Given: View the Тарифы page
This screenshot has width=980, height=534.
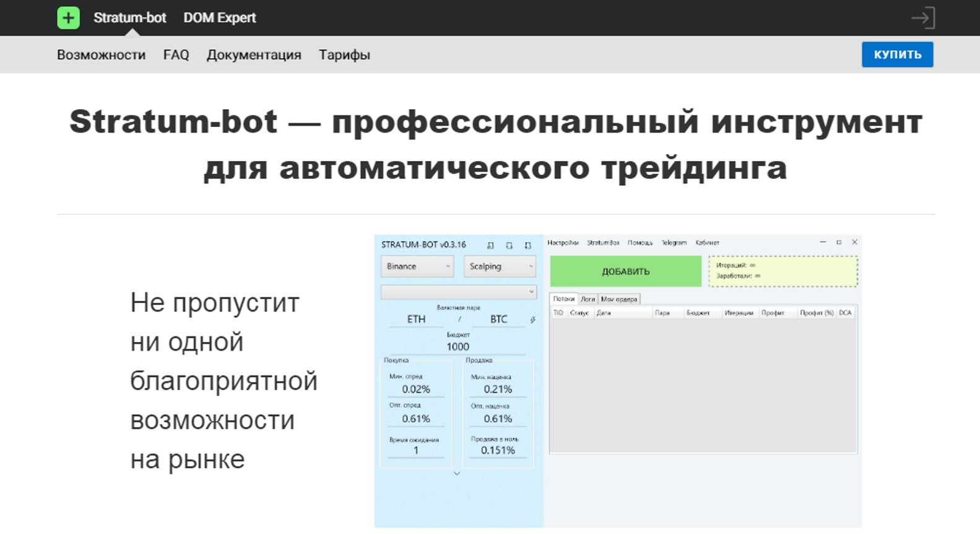Looking at the screenshot, I should (x=344, y=55).
